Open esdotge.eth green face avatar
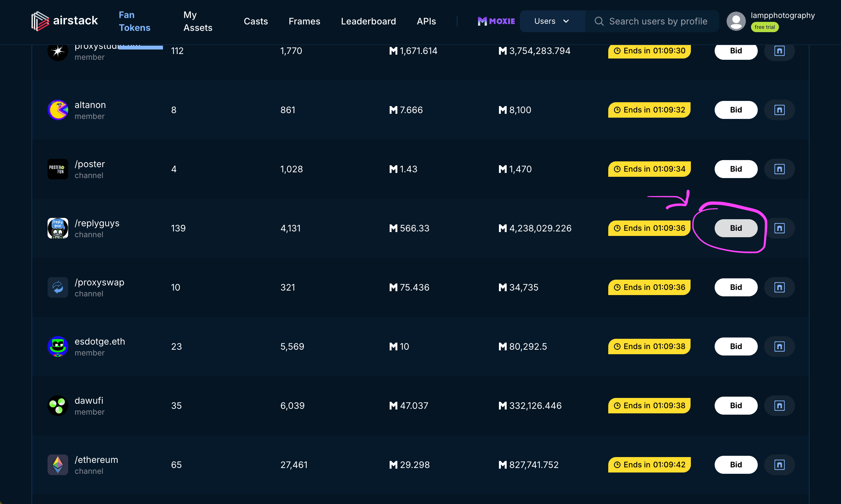The image size is (841, 504). pyautogui.click(x=58, y=346)
